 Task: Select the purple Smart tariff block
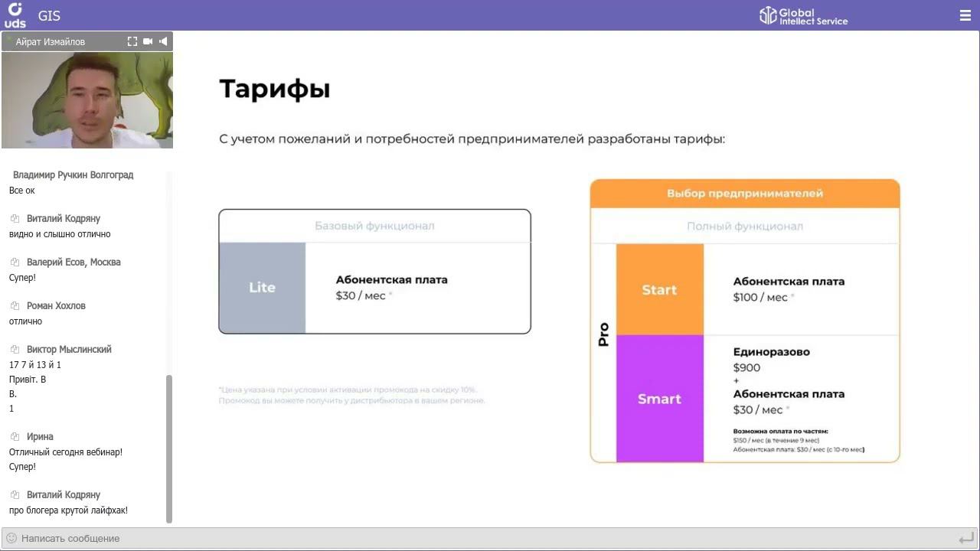pos(659,399)
